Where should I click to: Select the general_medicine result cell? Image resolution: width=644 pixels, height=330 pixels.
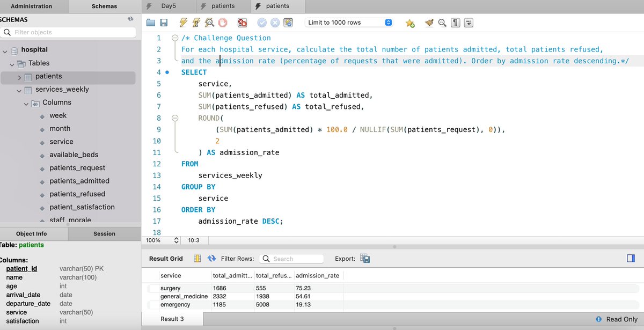[x=185, y=296]
